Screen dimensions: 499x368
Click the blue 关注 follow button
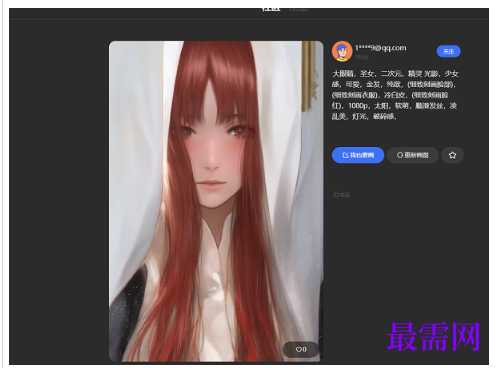point(448,51)
